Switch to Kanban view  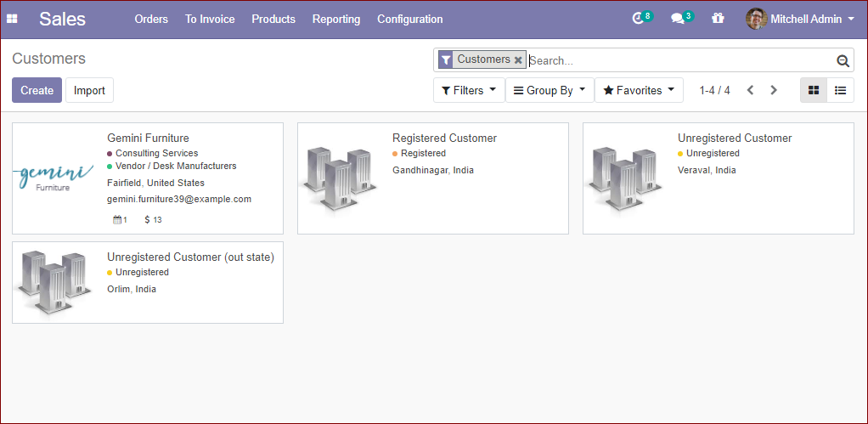click(813, 90)
